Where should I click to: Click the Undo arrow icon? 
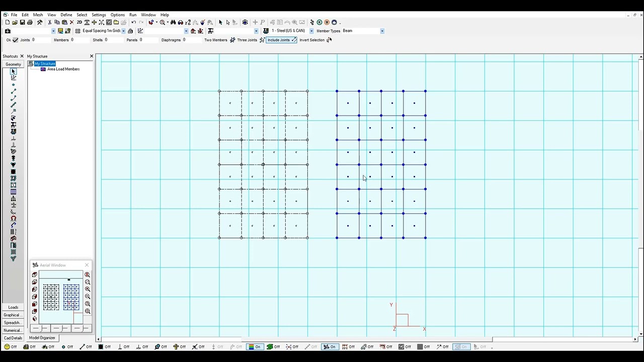pos(133,22)
